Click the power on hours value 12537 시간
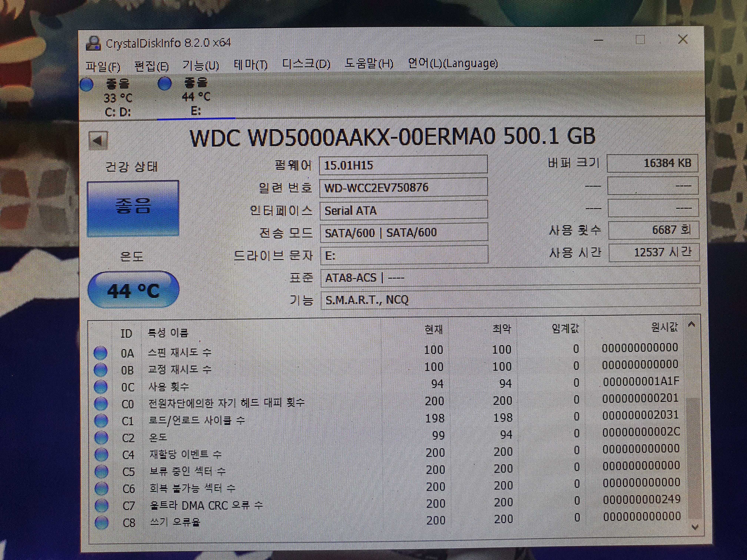 coord(654,252)
